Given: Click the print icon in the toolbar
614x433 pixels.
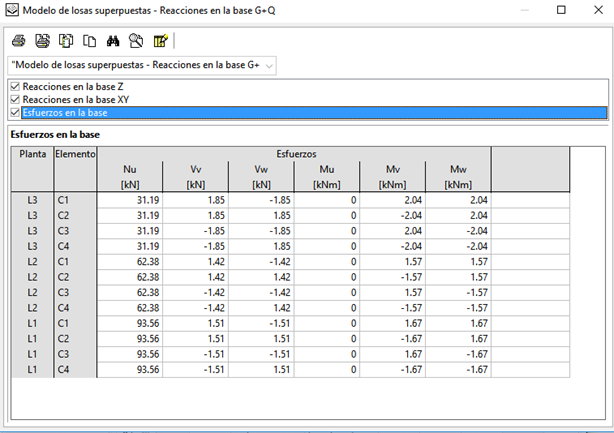Looking at the screenshot, I should (19, 41).
